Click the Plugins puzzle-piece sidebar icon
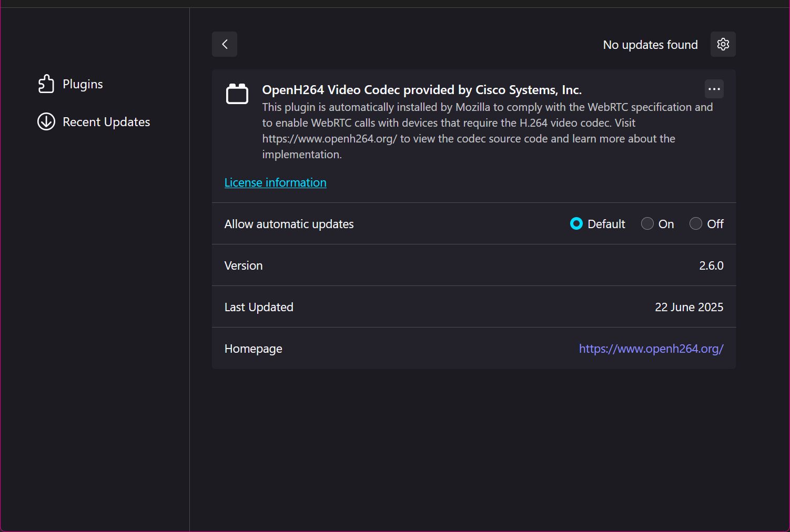The width and height of the screenshot is (790, 532). point(46,84)
